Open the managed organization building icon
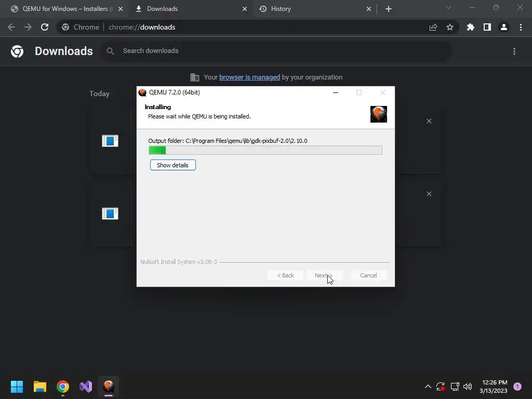Screen dimensions: 532x399 tap(195, 77)
